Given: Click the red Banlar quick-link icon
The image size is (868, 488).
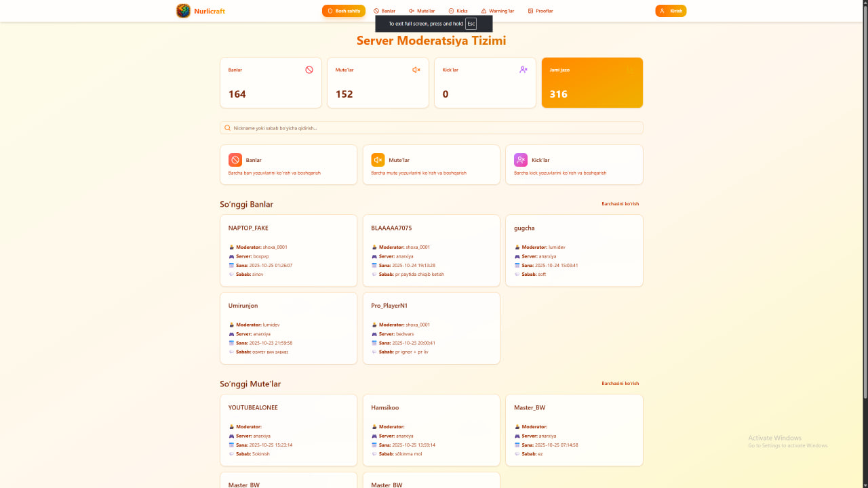Looking at the screenshot, I should coord(235,160).
